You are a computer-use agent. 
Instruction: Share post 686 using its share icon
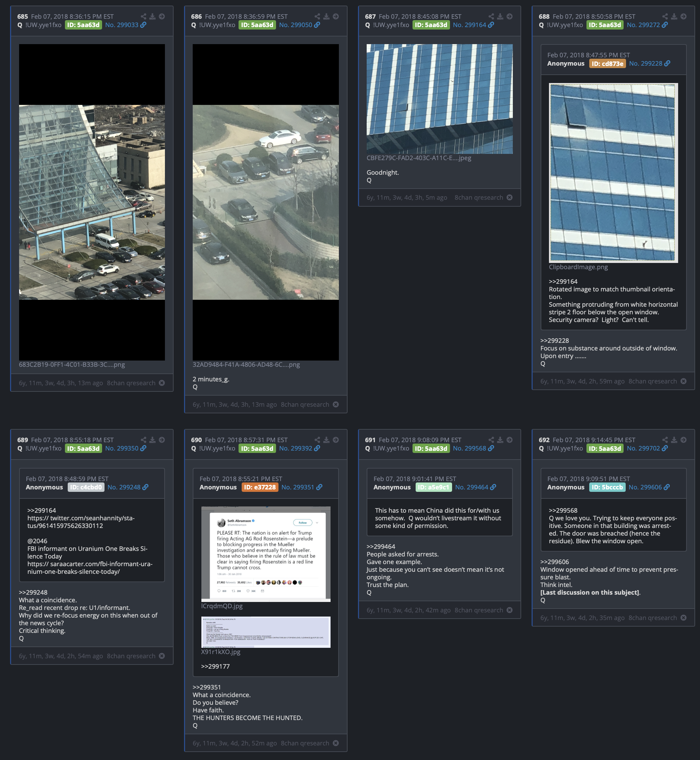(x=317, y=16)
